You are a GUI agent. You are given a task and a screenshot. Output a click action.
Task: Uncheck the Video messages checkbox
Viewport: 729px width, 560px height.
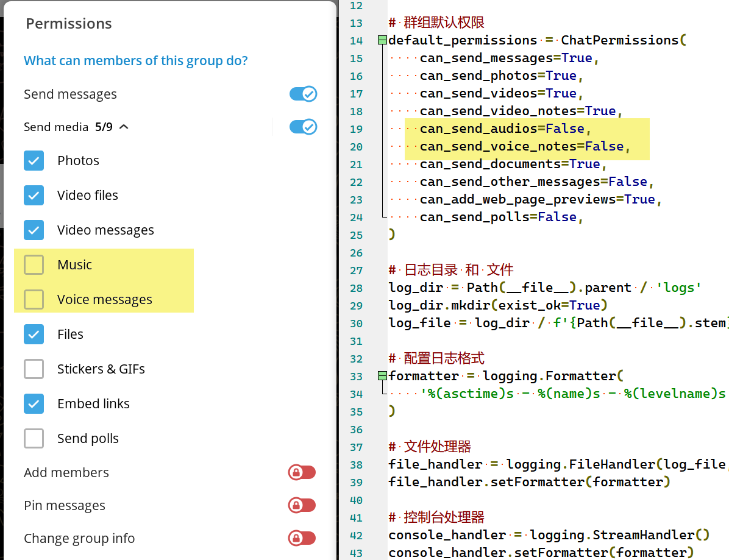tap(34, 230)
